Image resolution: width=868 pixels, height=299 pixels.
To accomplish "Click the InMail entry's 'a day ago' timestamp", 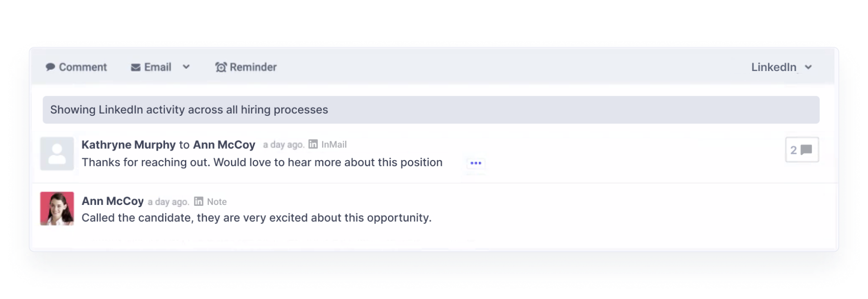I will pos(283,145).
